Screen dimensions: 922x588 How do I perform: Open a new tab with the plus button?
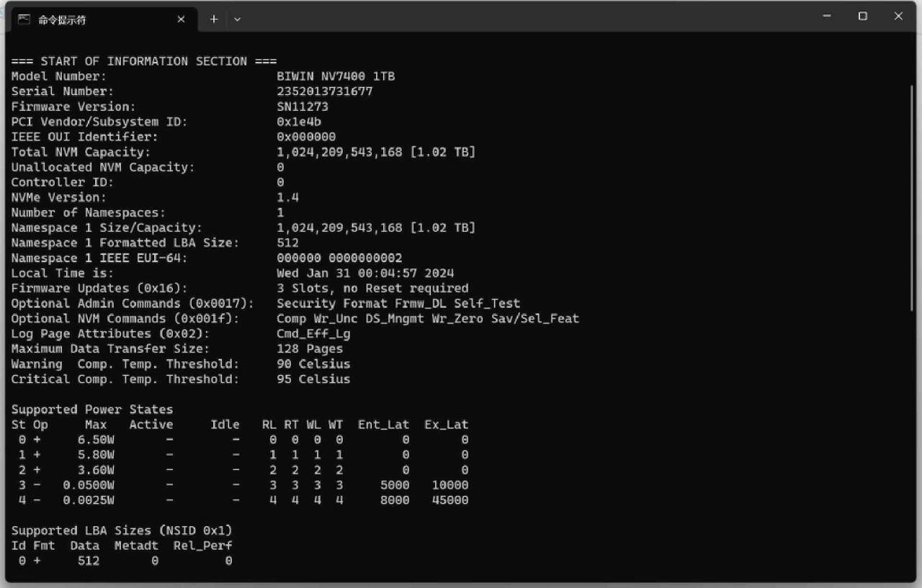click(213, 19)
